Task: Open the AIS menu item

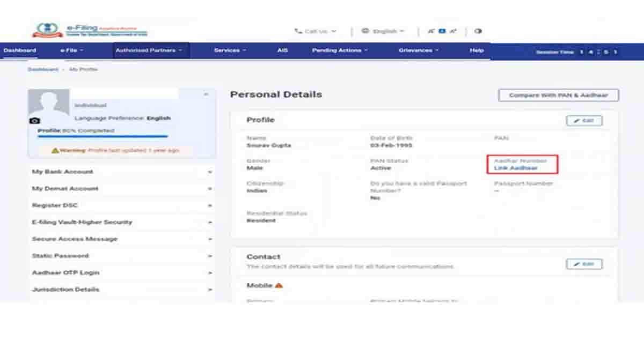Action: pos(282,50)
